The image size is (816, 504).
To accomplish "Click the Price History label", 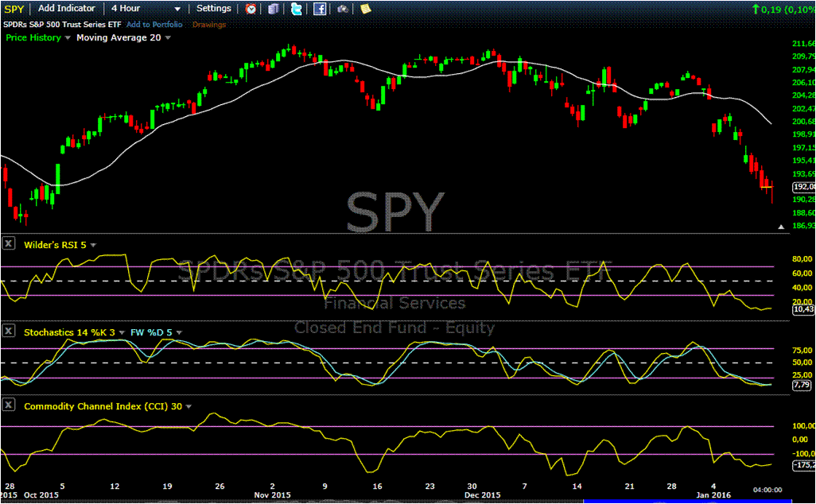I will pyautogui.click(x=33, y=37).
